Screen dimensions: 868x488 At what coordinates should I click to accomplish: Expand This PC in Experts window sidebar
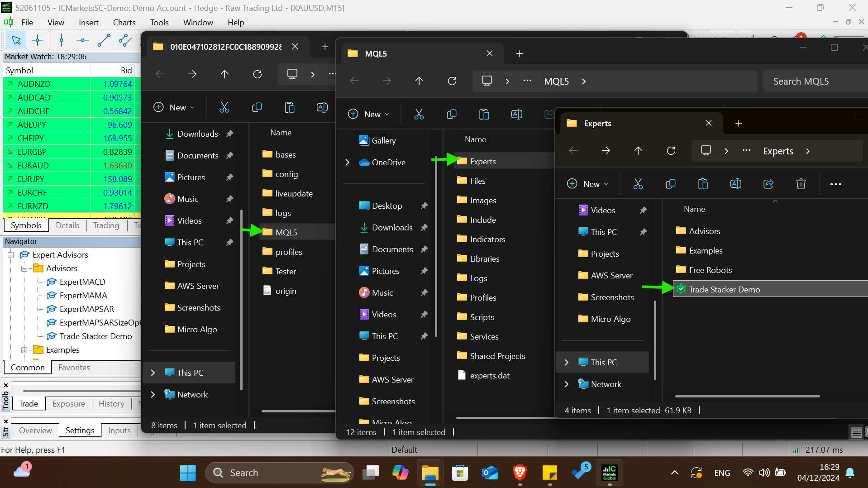(567, 362)
